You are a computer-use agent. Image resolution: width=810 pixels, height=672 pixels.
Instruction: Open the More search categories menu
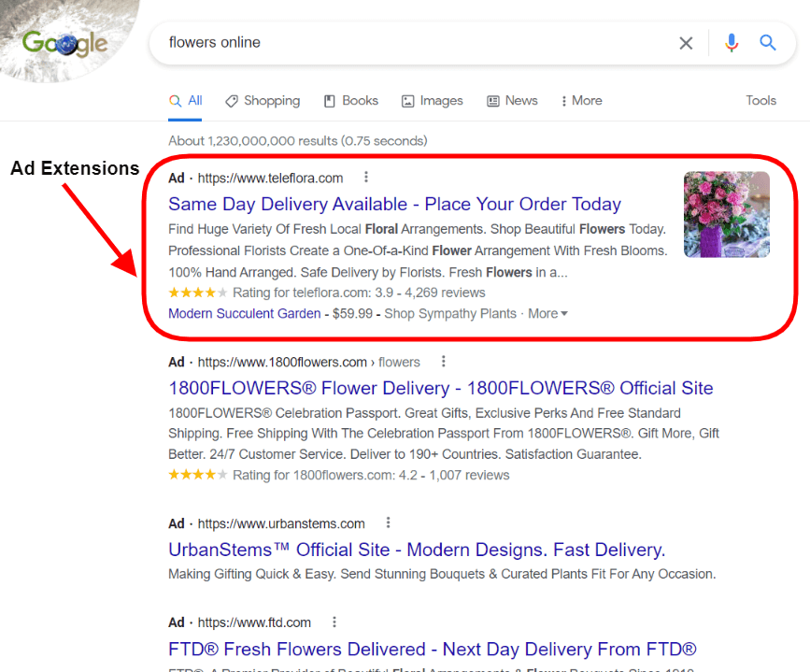(582, 101)
